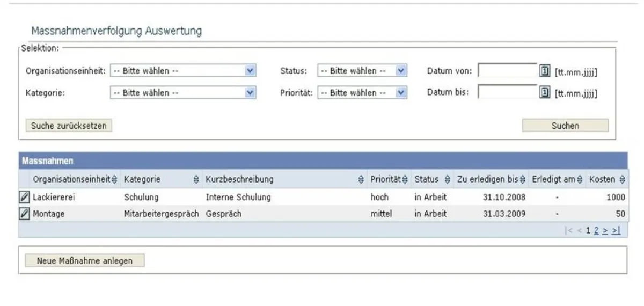Sort by Priorität column arrows
Viewport: 644px width, 306px height.
(405, 179)
